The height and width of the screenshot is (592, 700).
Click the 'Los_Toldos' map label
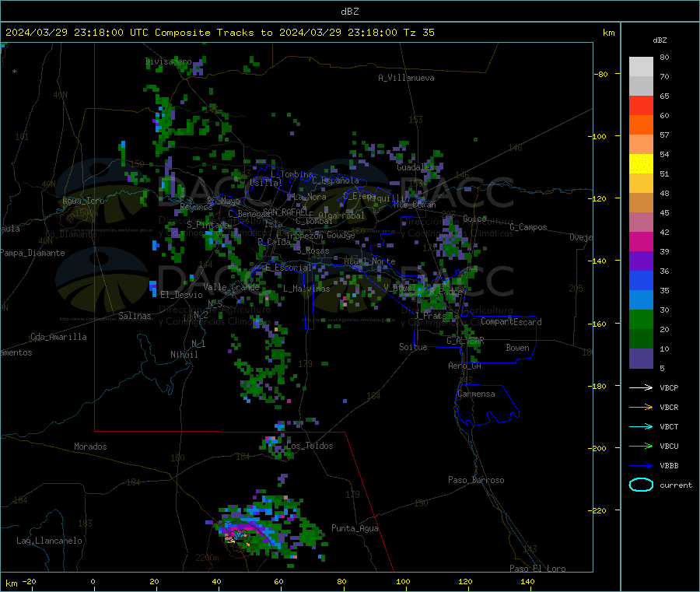[x=310, y=446]
